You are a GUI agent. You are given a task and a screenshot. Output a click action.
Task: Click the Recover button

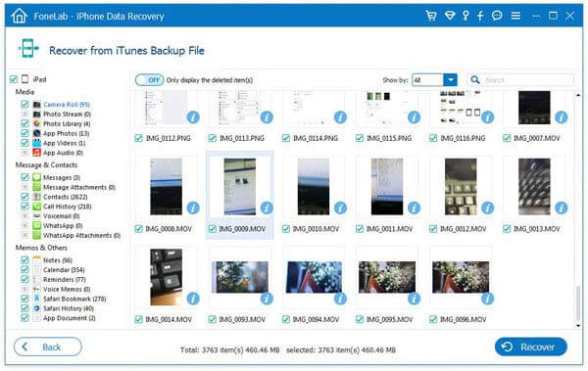tap(530, 347)
